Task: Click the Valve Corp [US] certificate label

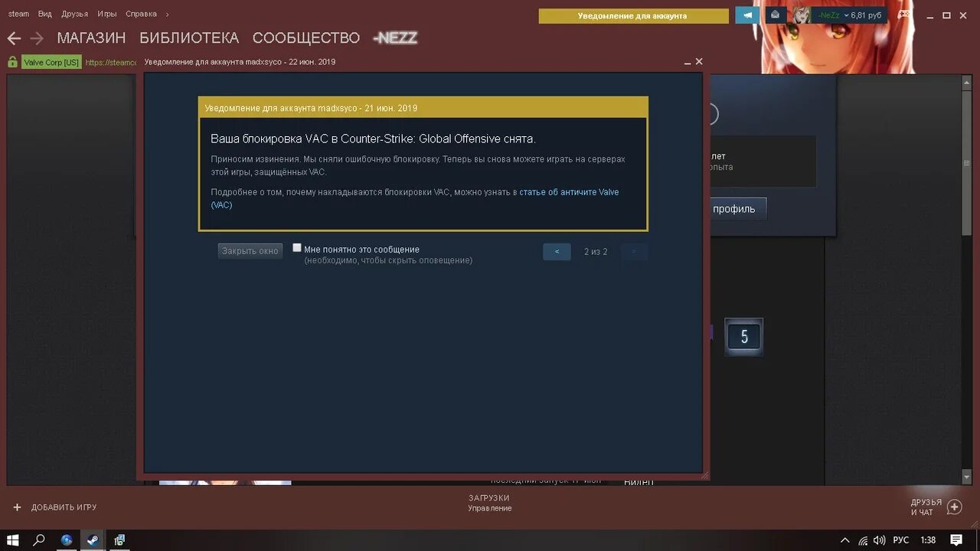Action: 51,62
